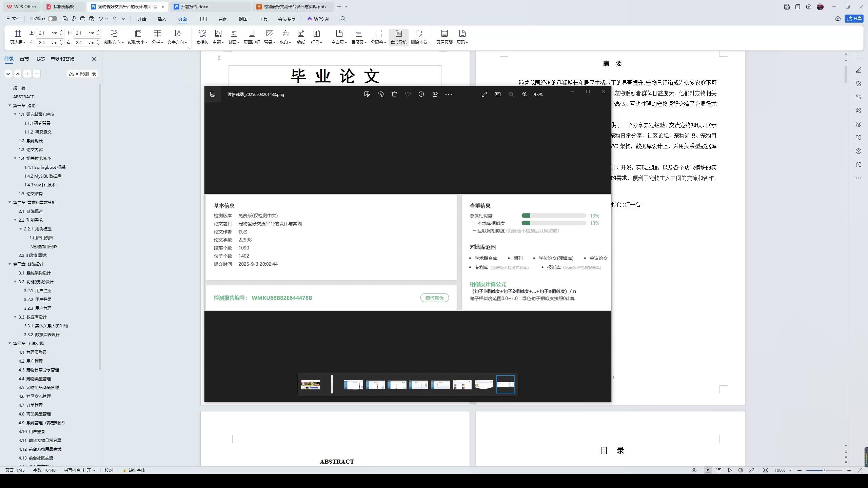The image size is (868, 488).
Task: Rotate the image in the photo viewer
Action: (380, 94)
